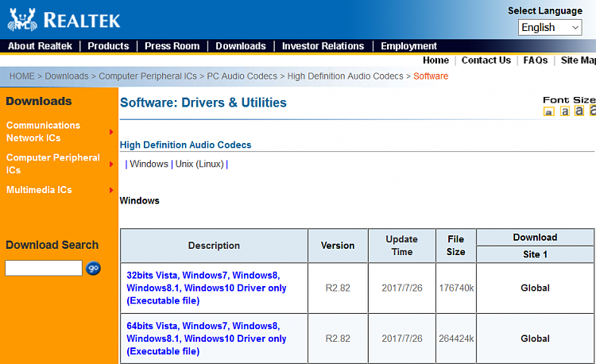Viewport: 596px width, 364px height.
Task: Click the High Definition Audio Codecs heading
Action: click(x=185, y=145)
